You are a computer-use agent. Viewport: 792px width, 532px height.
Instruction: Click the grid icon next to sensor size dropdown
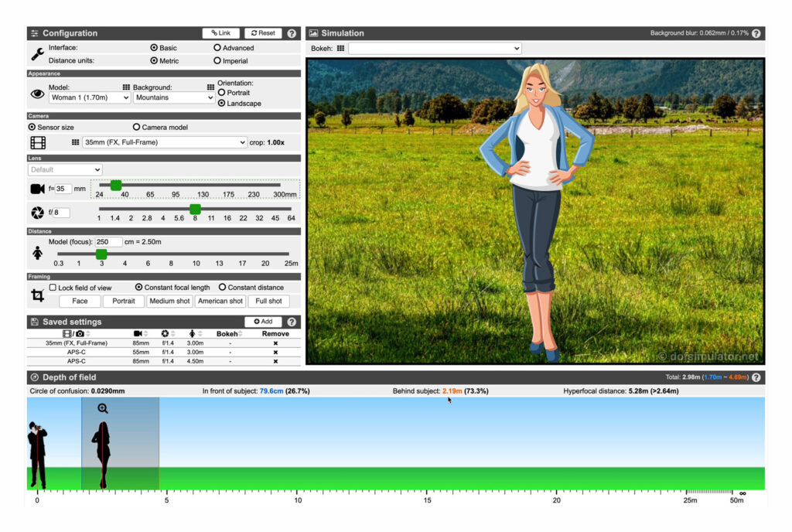75,142
